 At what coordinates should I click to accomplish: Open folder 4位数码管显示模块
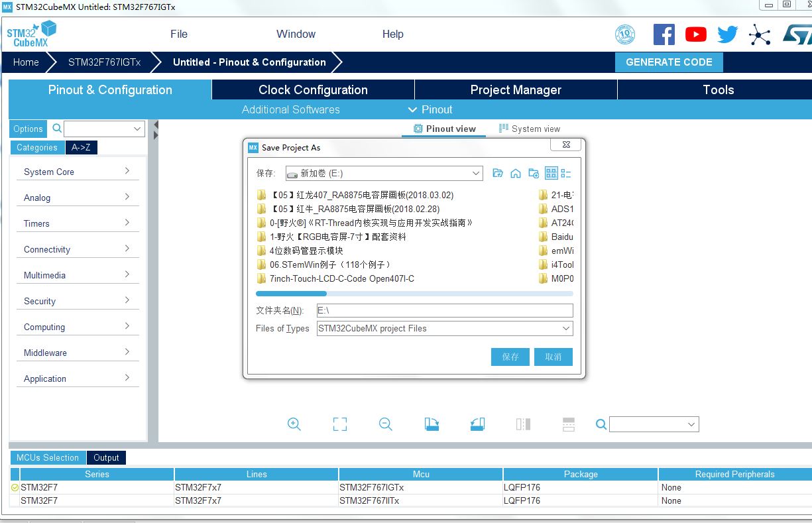click(x=306, y=251)
